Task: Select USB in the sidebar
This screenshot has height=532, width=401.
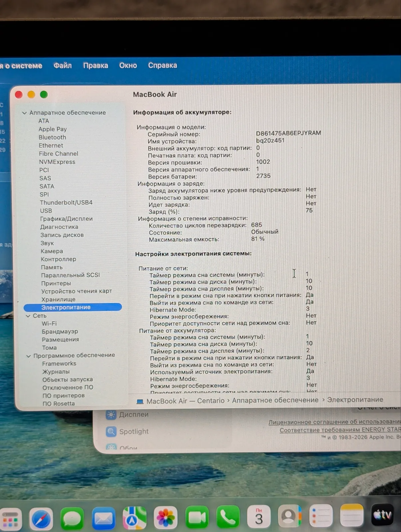Action: point(46,210)
